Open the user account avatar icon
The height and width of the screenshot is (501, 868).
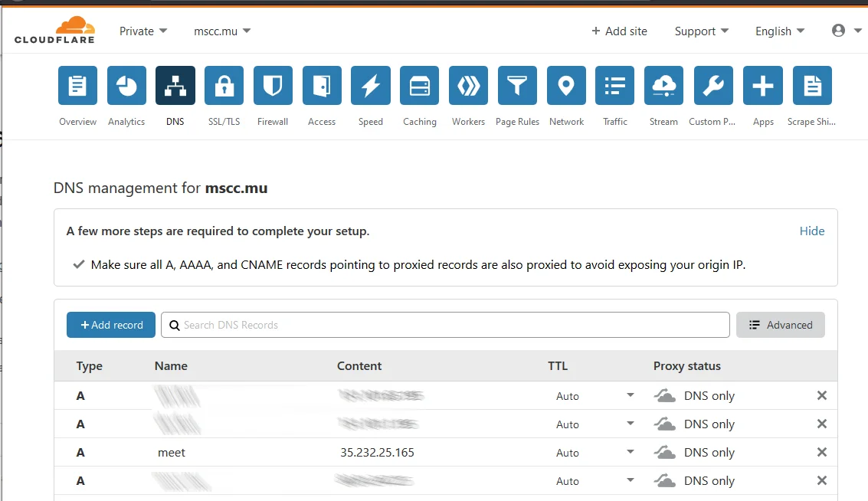coord(839,31)
